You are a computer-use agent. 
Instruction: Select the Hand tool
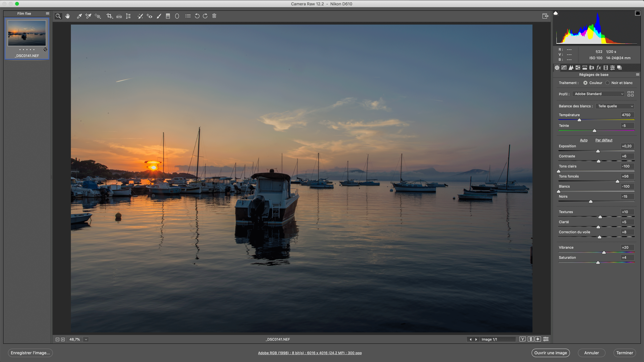click(67, 16)
